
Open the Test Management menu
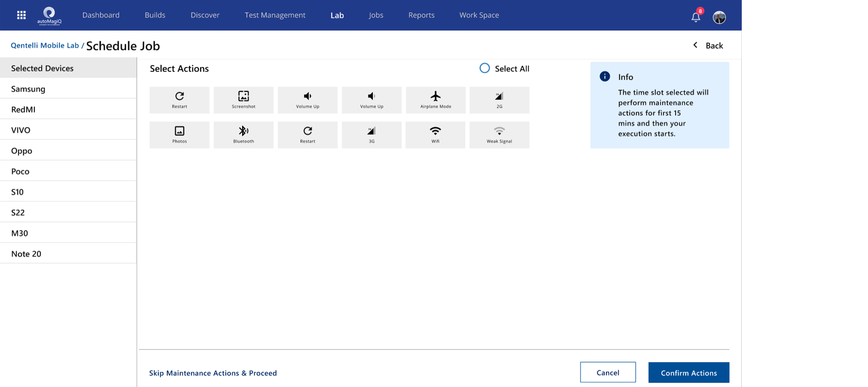275,15
